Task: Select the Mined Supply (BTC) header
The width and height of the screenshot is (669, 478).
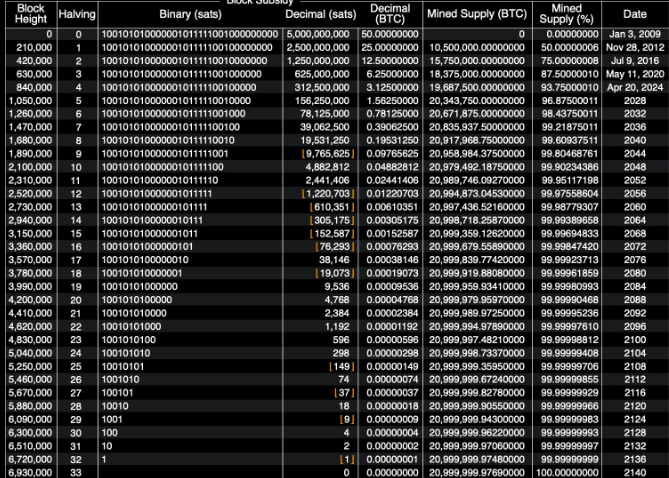Action: (x=476, y=14)
